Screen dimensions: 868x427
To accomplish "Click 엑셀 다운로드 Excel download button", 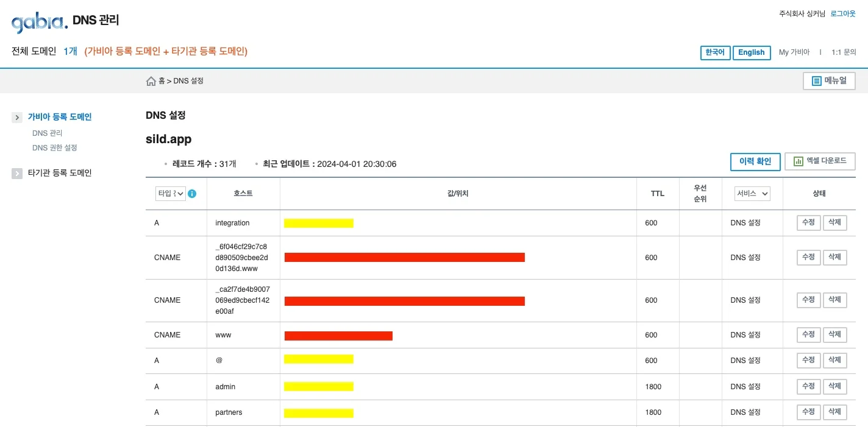I will coord(820,161).
